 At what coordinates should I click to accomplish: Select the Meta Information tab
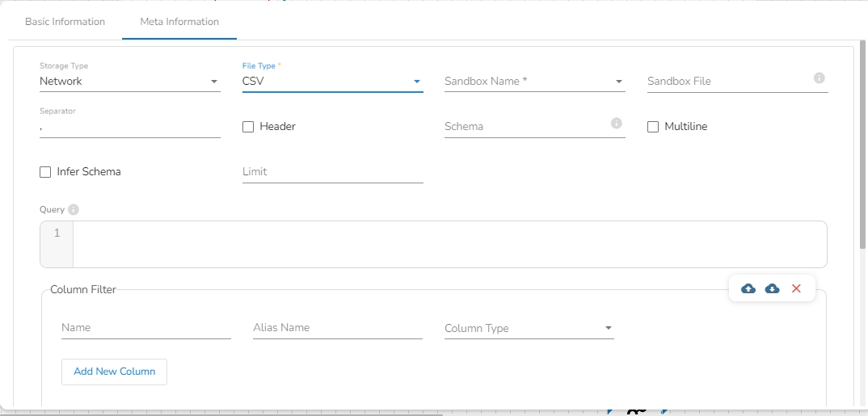tap(179, 22)
